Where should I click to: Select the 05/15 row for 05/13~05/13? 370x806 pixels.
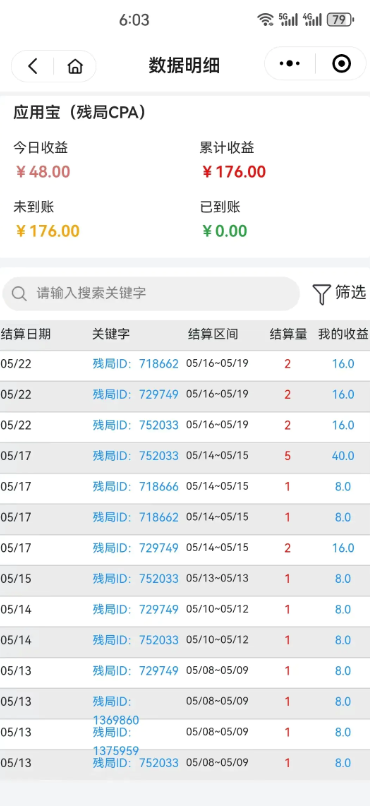(185, 579)
